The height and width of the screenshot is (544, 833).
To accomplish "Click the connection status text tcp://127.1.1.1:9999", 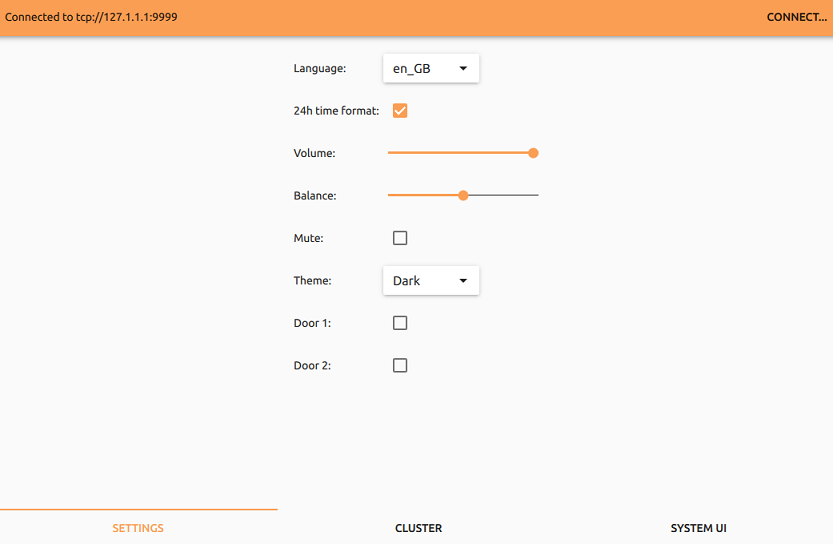I will tap(92, 17).
